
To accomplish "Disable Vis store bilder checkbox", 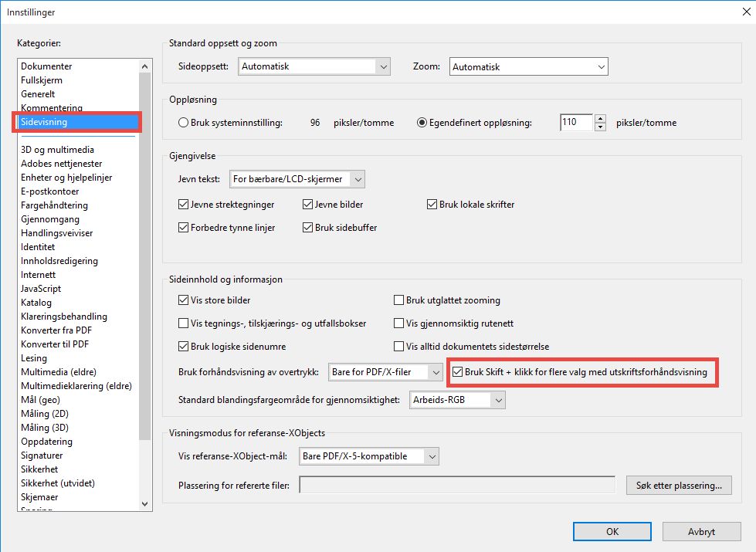I will click(183, 300).
